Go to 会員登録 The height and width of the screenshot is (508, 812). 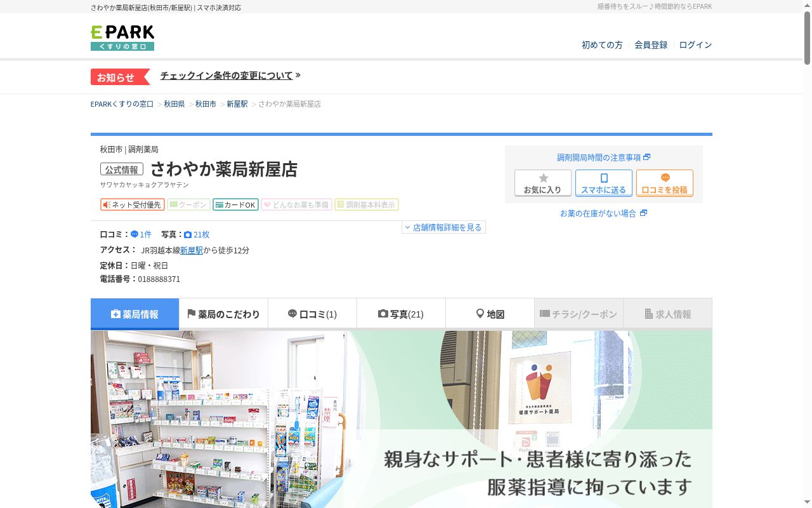651,44
